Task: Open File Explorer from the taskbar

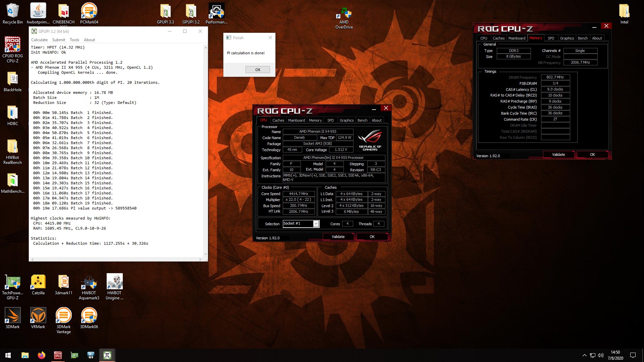Action: coord(25,355)
